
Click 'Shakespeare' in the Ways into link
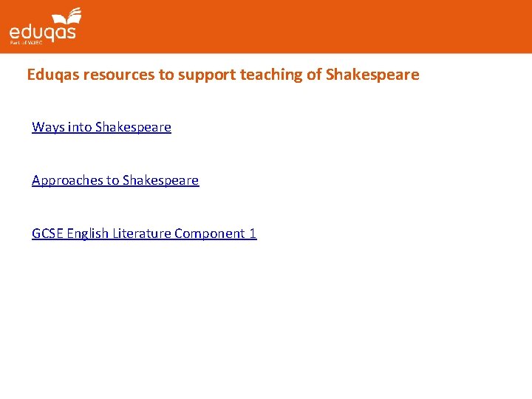point(133,127)
